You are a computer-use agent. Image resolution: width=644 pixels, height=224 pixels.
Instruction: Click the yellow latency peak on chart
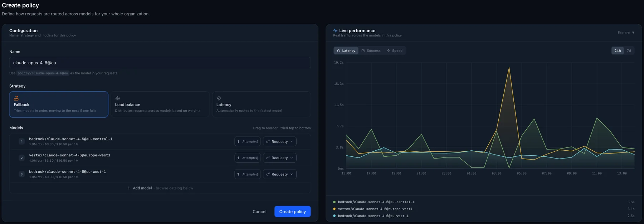509,68
